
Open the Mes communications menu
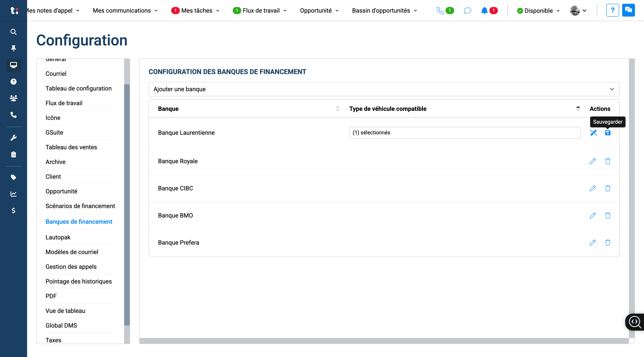[125, 11]
